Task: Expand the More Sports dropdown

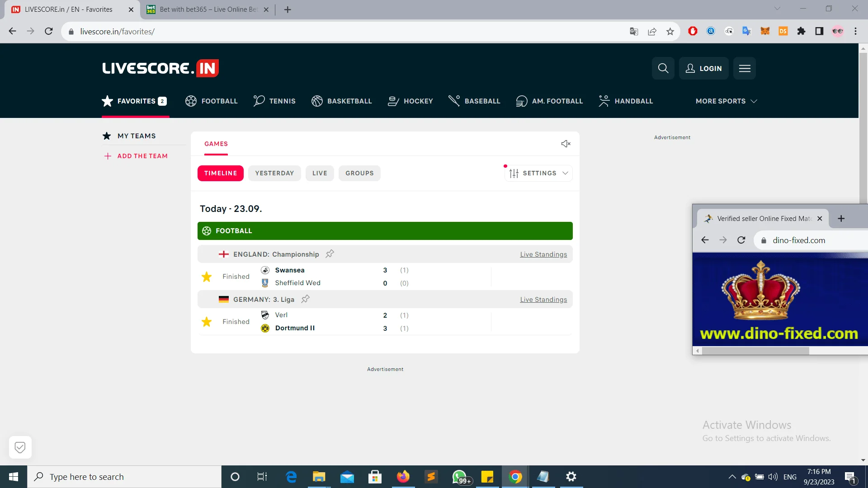Action: (x=725, y=101)
